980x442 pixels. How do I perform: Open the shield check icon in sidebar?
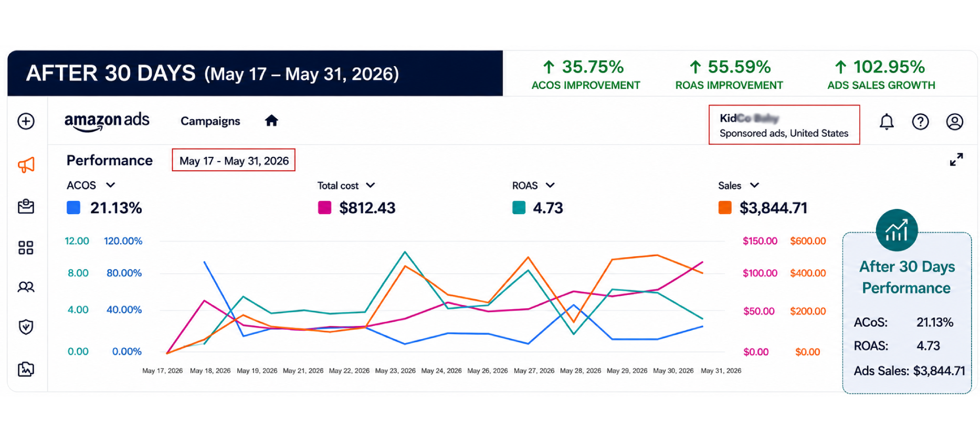(26, 327)
